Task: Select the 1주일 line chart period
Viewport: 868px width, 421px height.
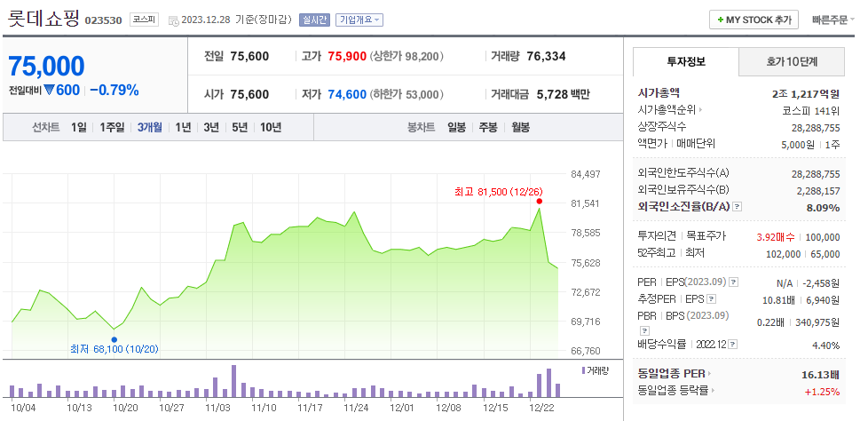Action: pyautogui.click(x=112, y=127)
